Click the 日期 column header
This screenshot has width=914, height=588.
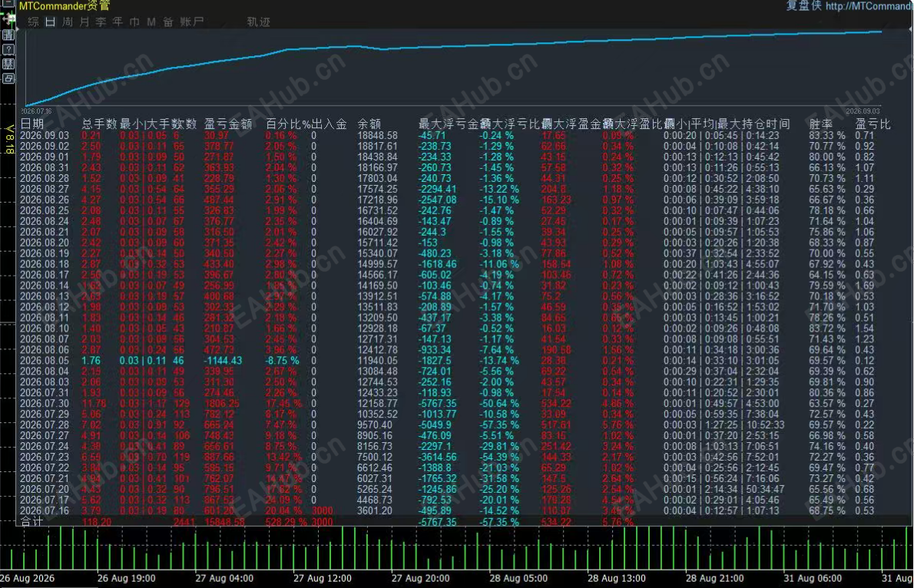[32, 124]
